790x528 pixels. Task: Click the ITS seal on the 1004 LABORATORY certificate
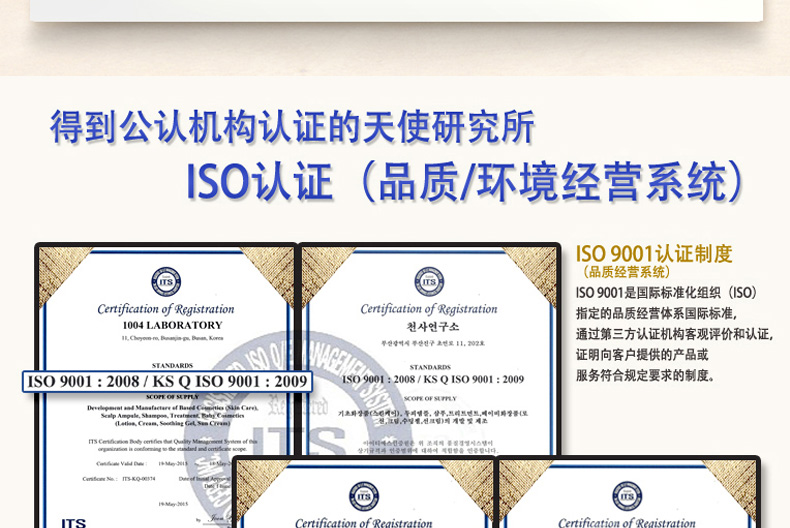(166, 281)
